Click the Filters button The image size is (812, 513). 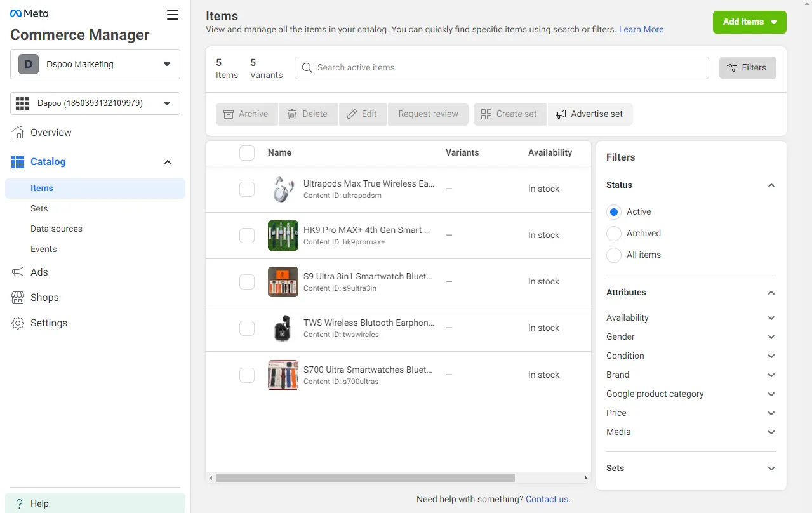click(x=747, y=68)
